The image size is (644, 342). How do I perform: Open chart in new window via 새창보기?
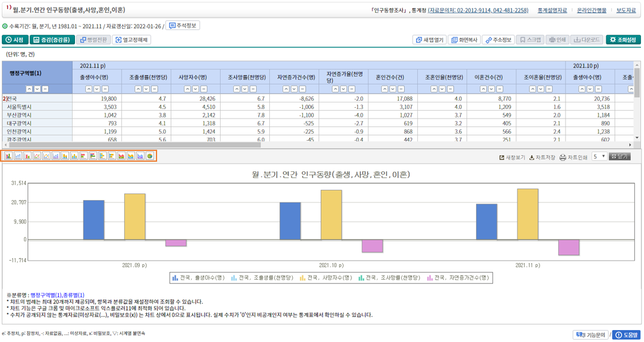tap(512, 158)
